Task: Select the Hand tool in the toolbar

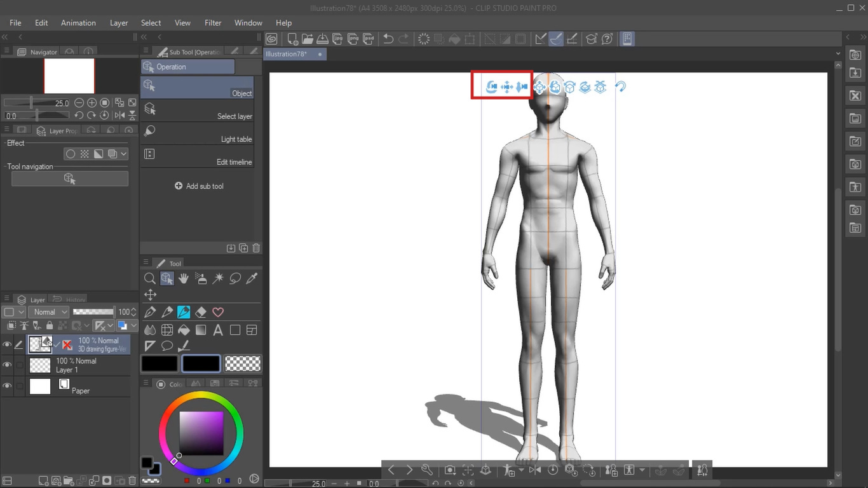Action: pyautogui.click(x=184, y=278)
